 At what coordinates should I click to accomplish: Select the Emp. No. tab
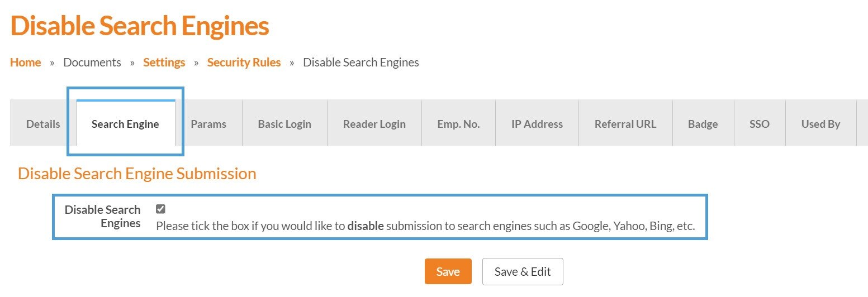[458, 124]
